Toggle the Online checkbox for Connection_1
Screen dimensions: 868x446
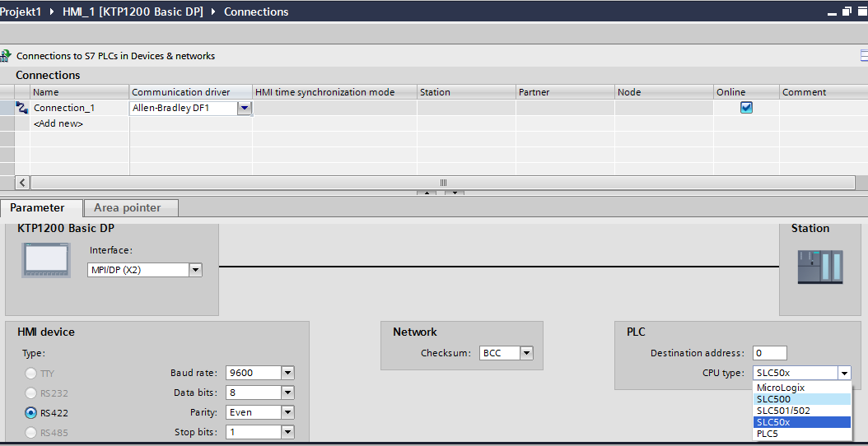click(x=746, y=108)
